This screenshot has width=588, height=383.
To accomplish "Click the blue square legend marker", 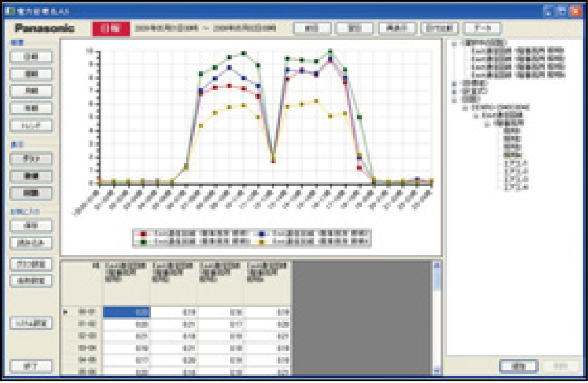I will (261, 233).
